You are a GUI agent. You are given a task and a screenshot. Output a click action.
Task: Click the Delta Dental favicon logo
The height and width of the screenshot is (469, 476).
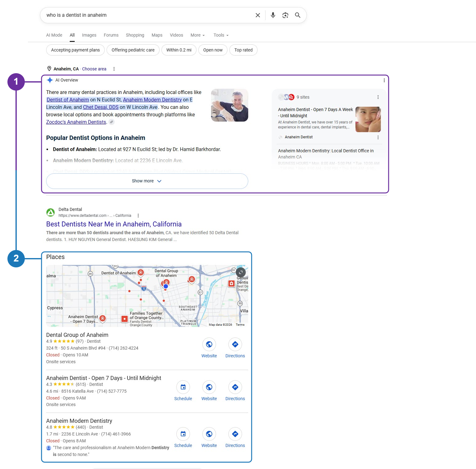[51, 212]
